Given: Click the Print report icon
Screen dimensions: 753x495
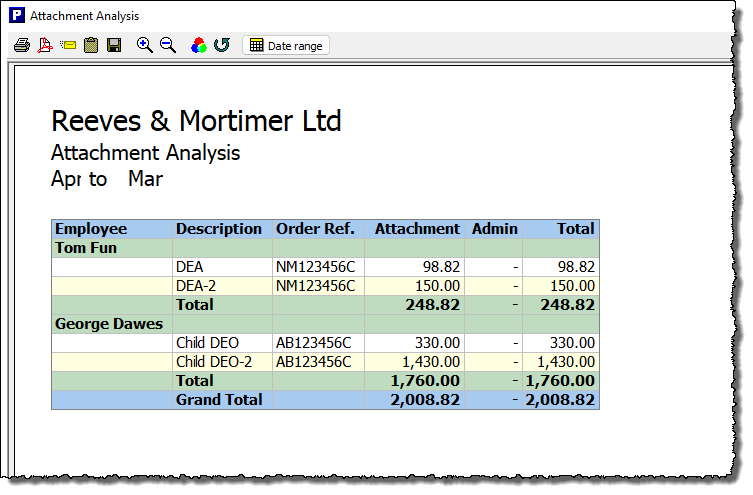Looking at the screenshot, I should 22,46.
